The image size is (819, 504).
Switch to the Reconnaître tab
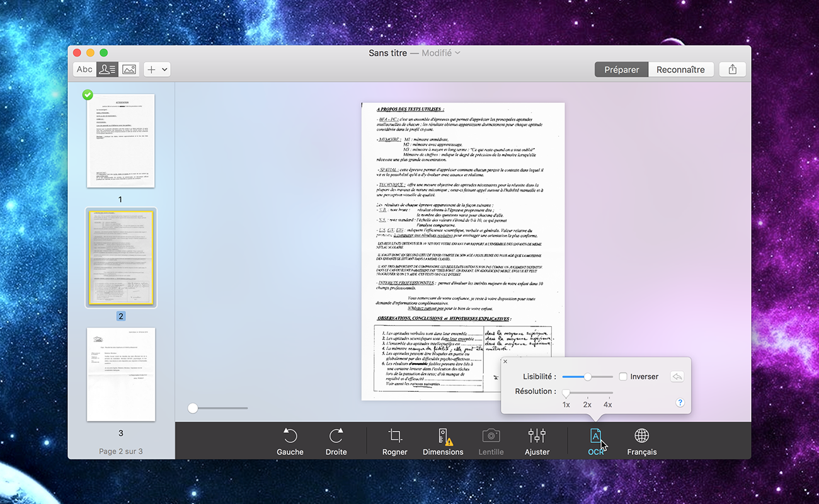680,70
